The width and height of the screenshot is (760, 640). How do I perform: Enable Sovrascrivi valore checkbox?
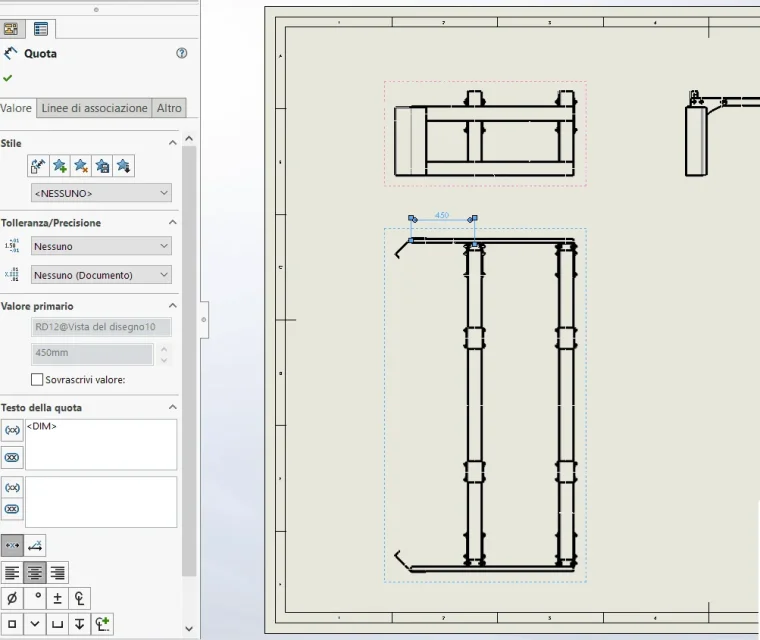37,380
